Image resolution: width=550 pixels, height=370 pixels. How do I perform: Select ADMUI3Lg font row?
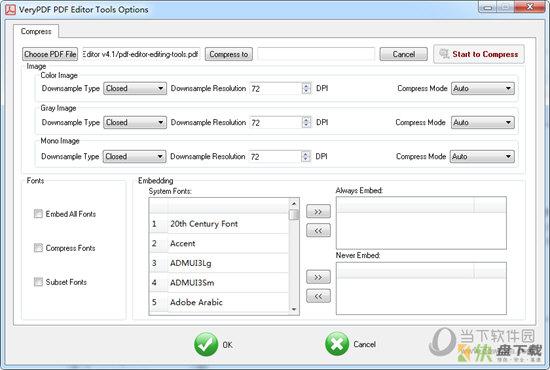(219, 263)
